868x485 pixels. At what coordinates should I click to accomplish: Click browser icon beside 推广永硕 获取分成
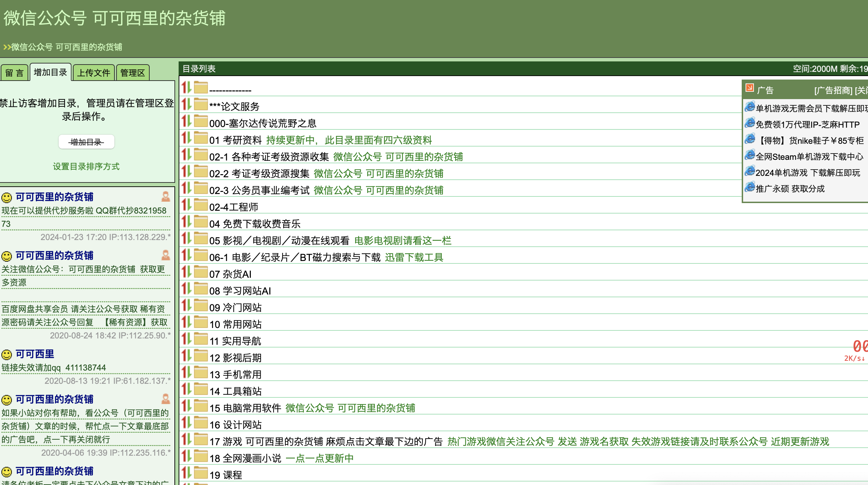(x=750, y=187)
